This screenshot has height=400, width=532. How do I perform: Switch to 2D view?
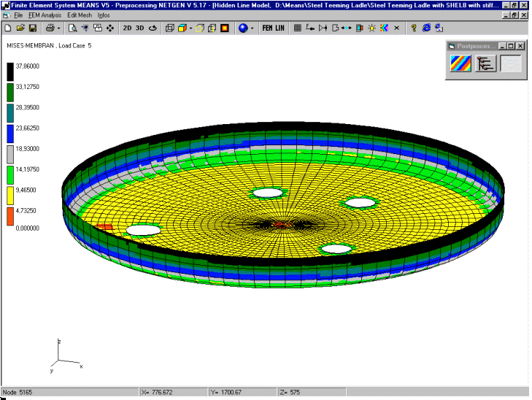click(x=127, y=28)
